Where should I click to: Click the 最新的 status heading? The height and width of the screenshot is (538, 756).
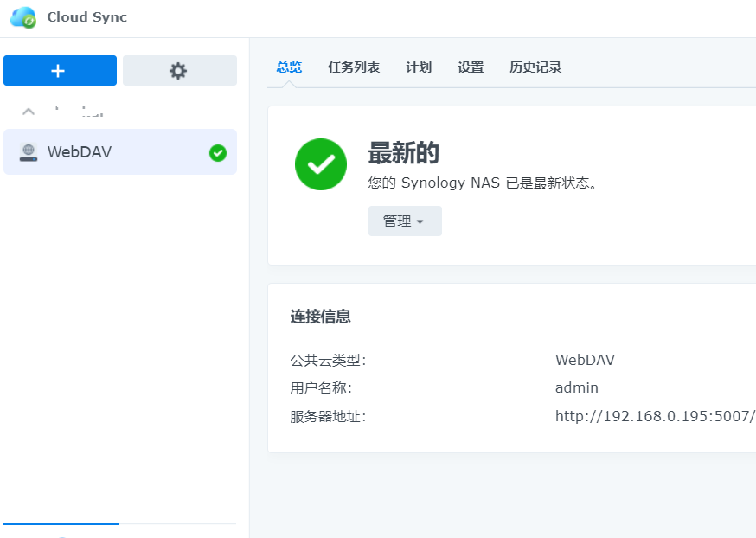tap(404, 153)
